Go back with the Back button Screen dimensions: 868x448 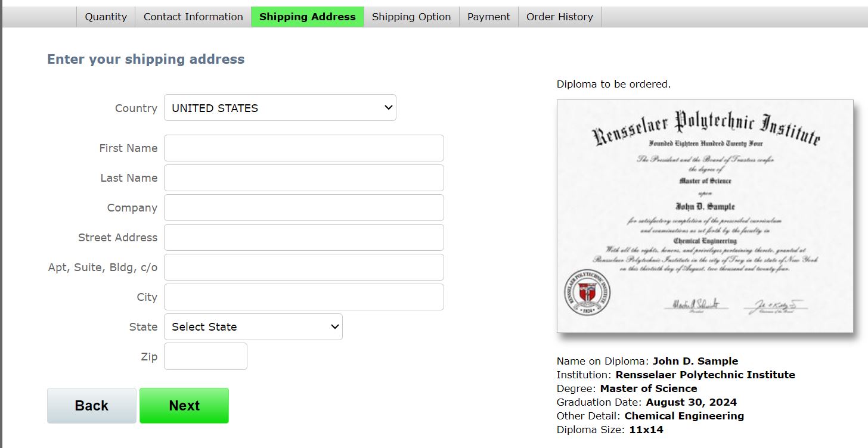point(92,406)
